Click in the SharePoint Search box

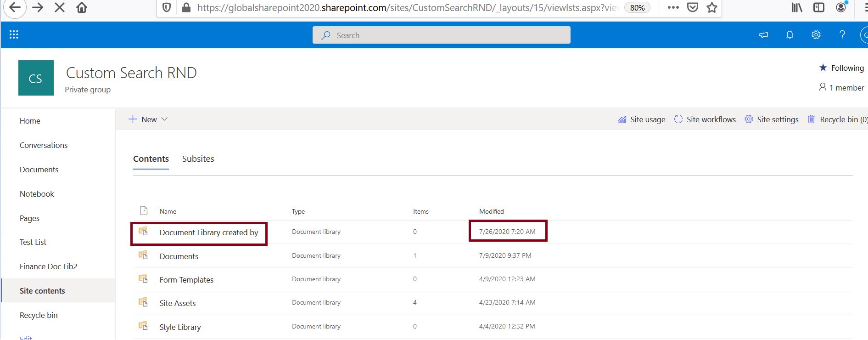[x=442, y=35]
